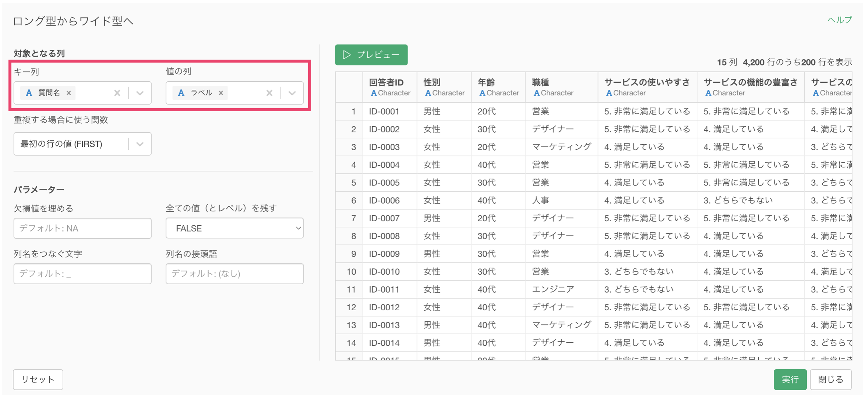Screen dimensions: 868x399
Task: Click the 性別 column header
Action: pyautogui.click(x=444, y=87)
